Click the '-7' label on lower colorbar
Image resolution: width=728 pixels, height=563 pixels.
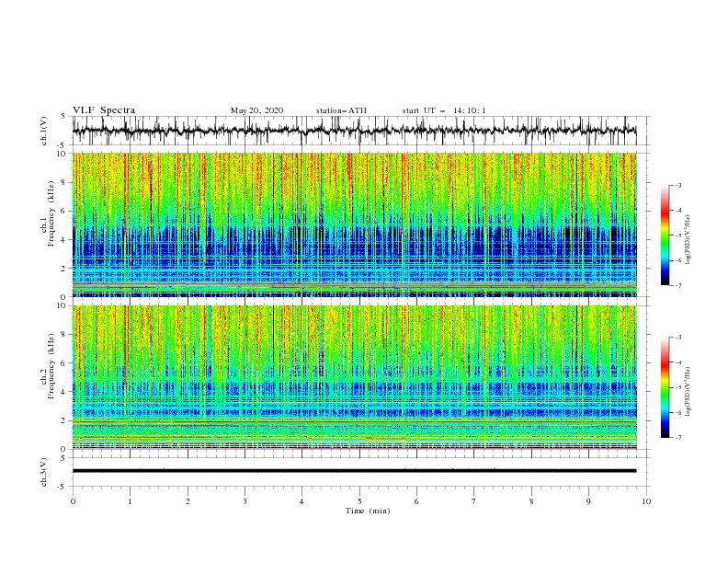[x=678, y=437]
